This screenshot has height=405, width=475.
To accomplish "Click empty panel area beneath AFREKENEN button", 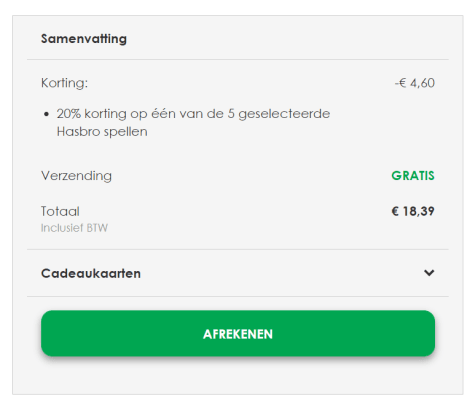I will 238,377.
